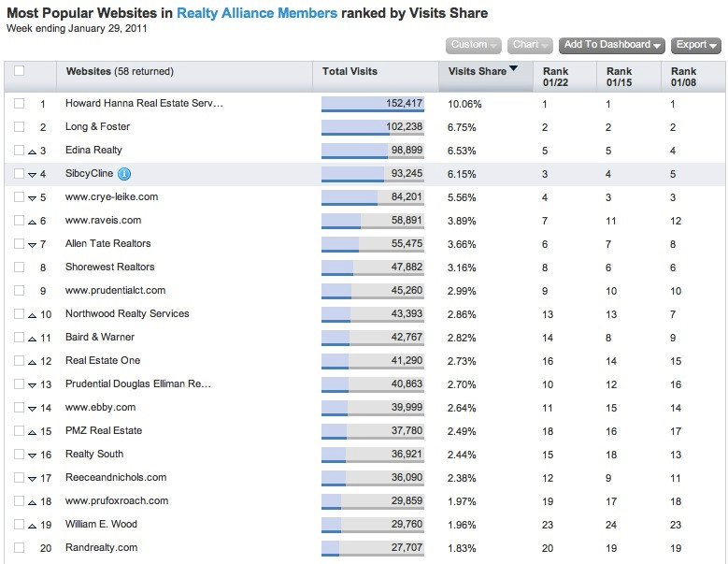
Task: Click the up arrow beside rank 3 Edina Realty
Action: coord(32,152)
